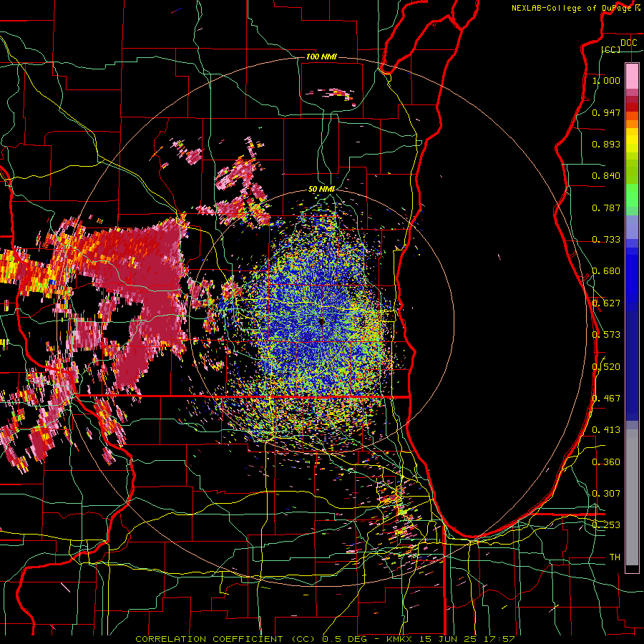644x644 pixels.
Task: Click the DCC product label
Action: click(x=628, y=43)
